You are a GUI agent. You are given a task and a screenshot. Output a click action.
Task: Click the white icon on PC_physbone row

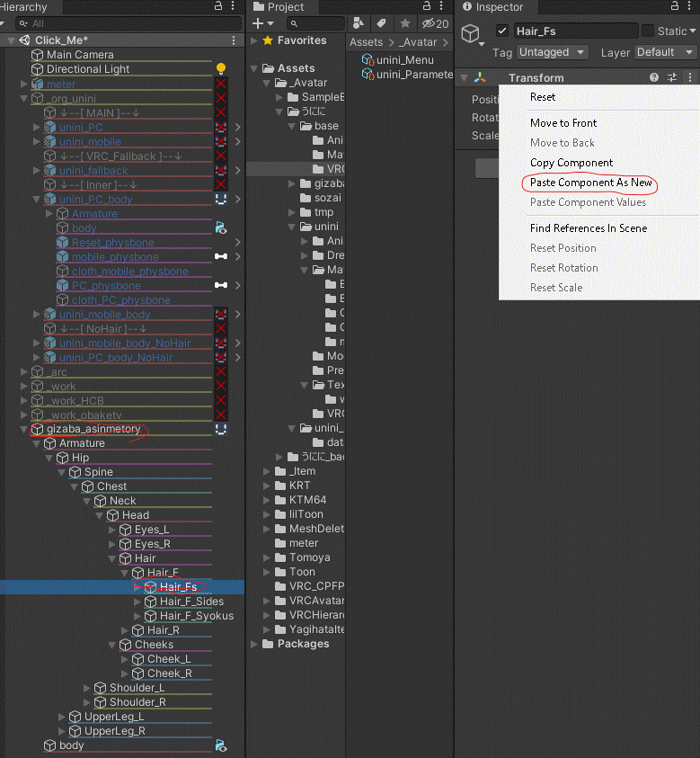coord(221,285)
